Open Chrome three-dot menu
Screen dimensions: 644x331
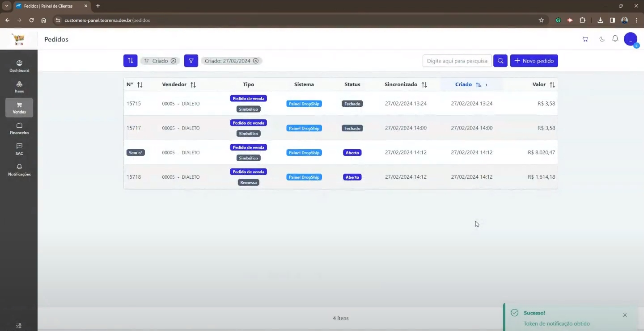pyautogui.click(x=636, y=20)
